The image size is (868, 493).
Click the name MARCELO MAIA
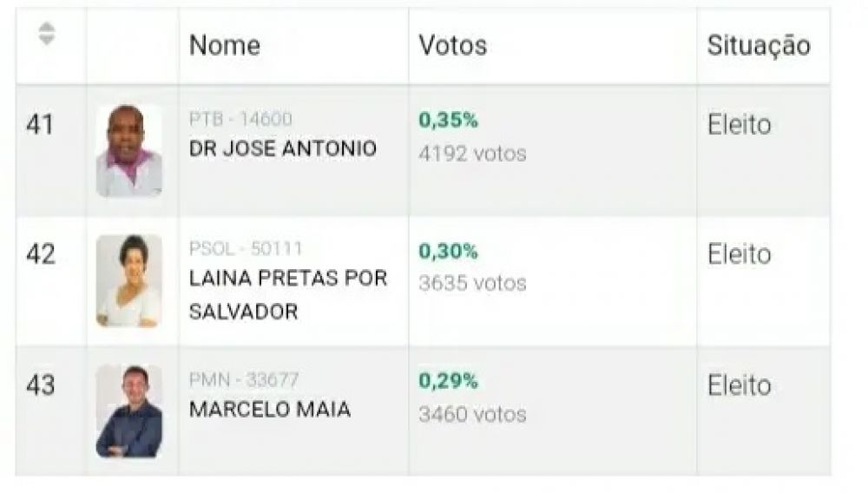(x=270, y=410)
